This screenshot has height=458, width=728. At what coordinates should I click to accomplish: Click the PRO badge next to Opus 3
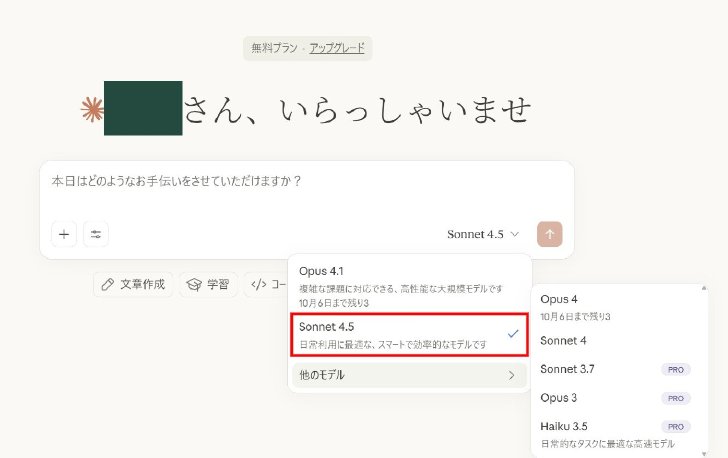click(x=676, y=398)
